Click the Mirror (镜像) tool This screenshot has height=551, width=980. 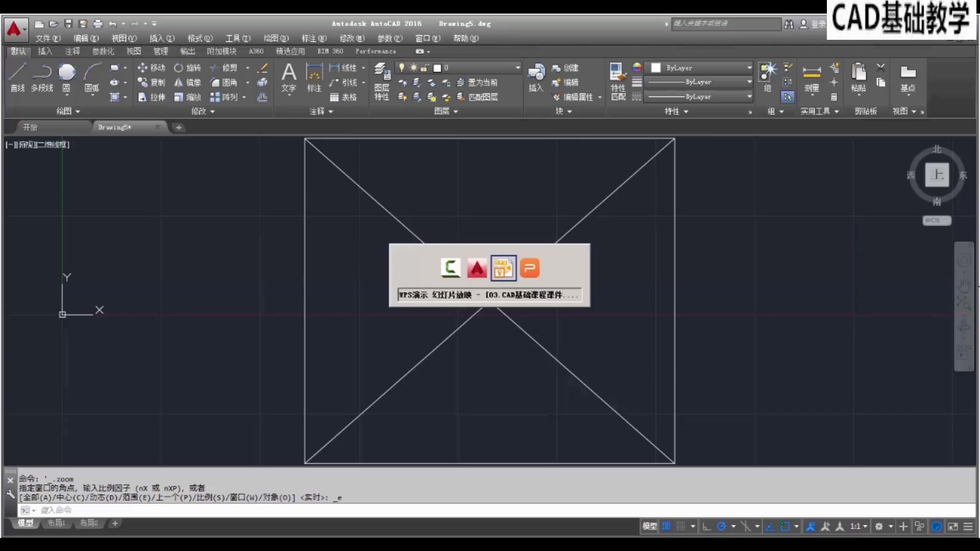(187, 83)
